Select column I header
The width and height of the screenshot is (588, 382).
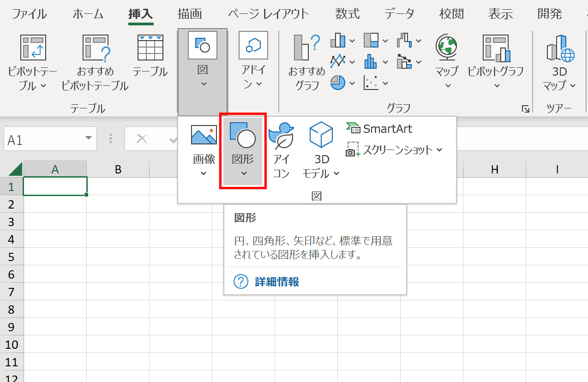pos(557,169)
